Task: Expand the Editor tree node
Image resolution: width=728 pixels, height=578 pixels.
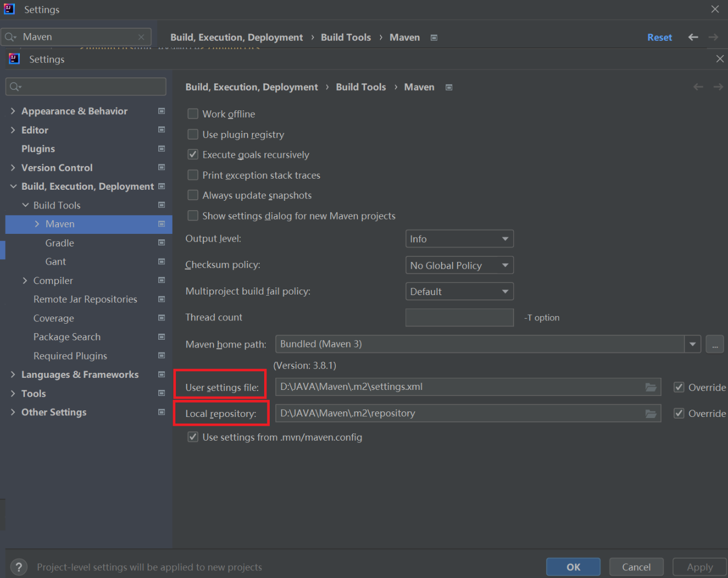Action: (13, 130)
